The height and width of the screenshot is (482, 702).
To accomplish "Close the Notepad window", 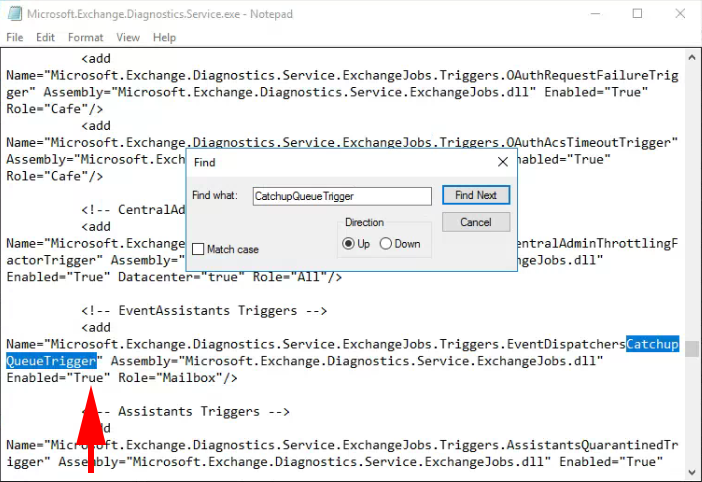I will 680,14.
